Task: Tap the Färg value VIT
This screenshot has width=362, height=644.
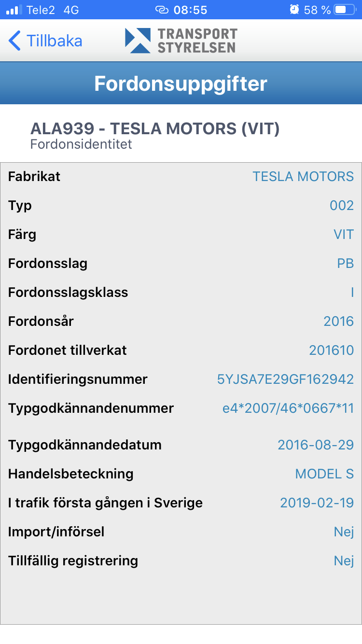Action: click(344, 235)
